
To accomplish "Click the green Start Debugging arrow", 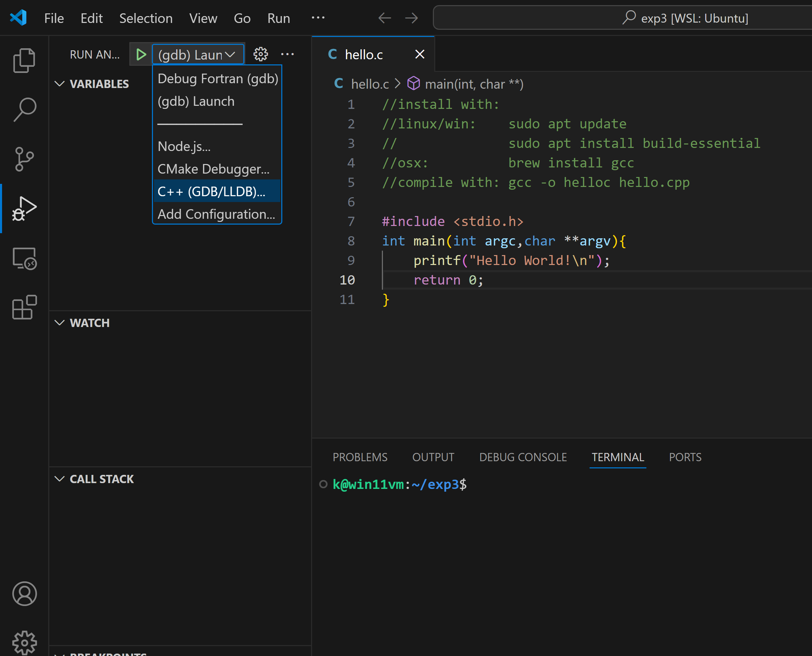I will [141, 55].
